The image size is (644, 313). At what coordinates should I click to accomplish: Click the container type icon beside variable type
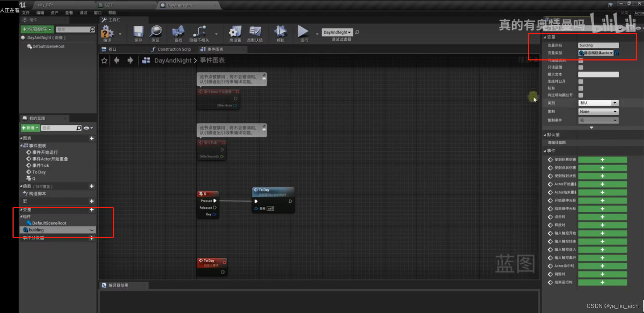[617, 53]
